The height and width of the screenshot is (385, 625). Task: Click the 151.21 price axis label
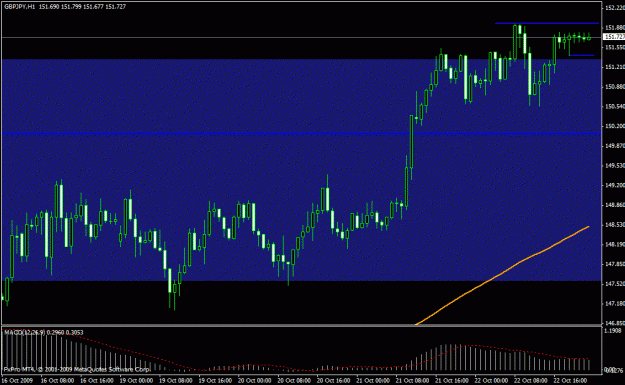[x=615, y=67]
